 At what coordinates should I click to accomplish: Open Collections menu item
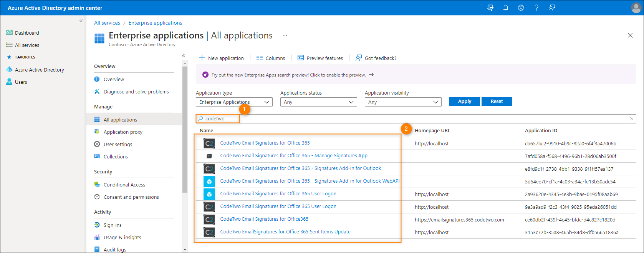(x=116, y=156)
